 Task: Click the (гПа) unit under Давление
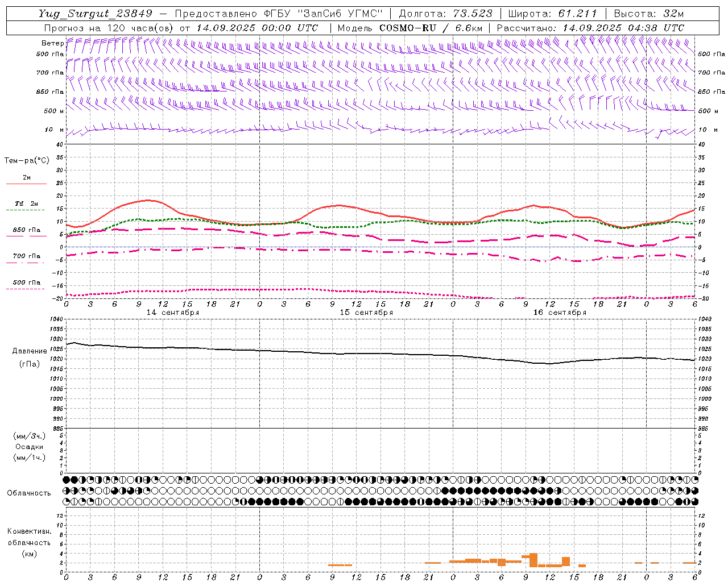[30, 364]
